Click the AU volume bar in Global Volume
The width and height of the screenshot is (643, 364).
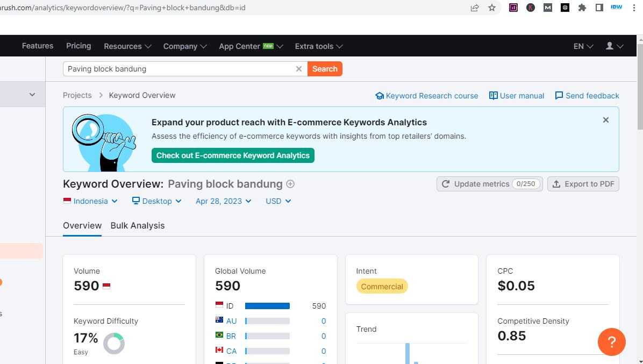pyautogui.click(x=267, y=321)
